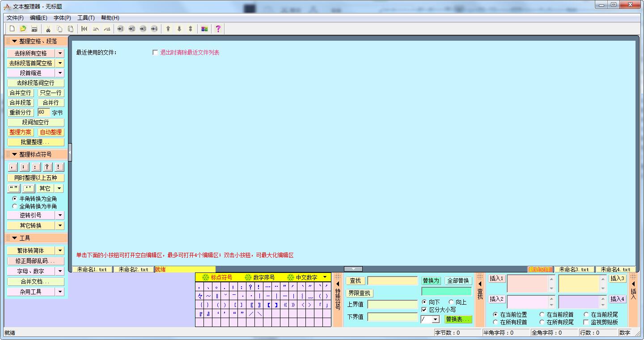Viewport: 644px width, 340px height.
Task: Click the 批量整理... button
Action: pyautogui.click(x=35, y=142)
